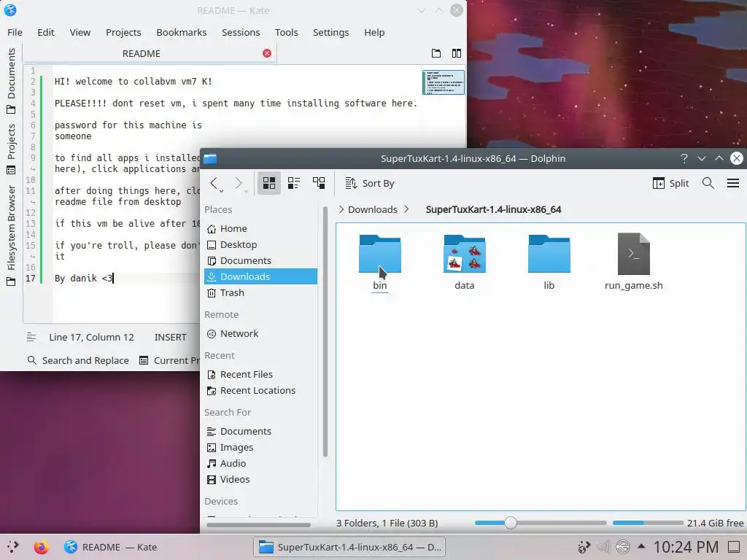747x560 pixels.
Task: Toggle INSERT mode in Kate status bar
Action: (170, 337)
